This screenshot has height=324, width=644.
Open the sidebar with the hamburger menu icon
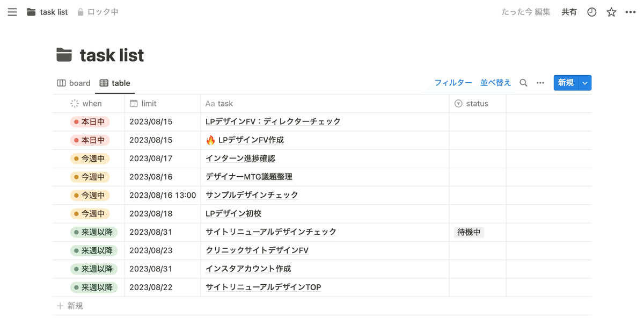(x=12, y=12)
